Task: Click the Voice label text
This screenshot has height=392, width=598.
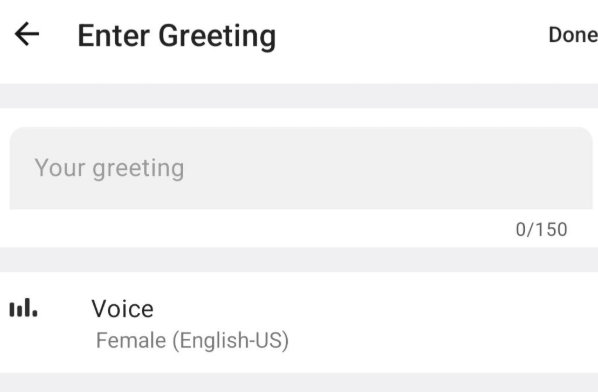Action: click(x=122, y=308)
